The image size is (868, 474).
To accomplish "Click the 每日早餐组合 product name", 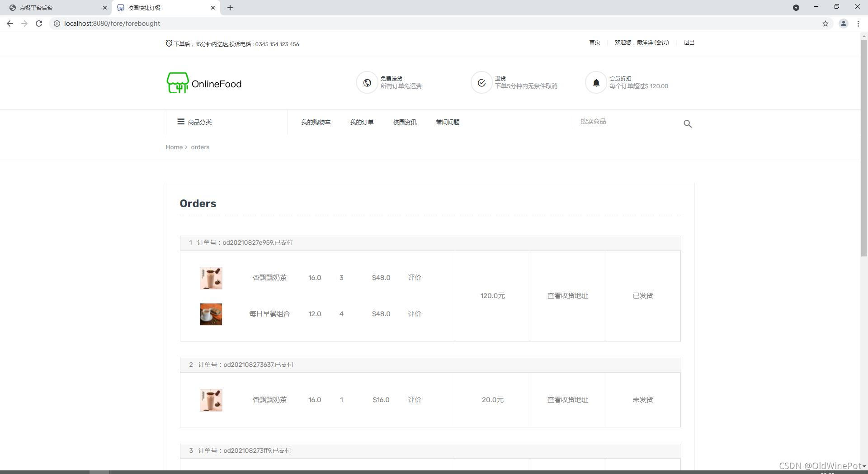I will pos(269,314).
